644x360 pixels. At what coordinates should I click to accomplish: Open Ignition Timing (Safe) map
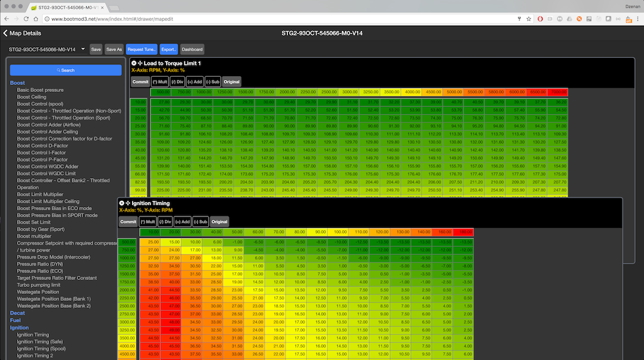(x=40, y=342)
